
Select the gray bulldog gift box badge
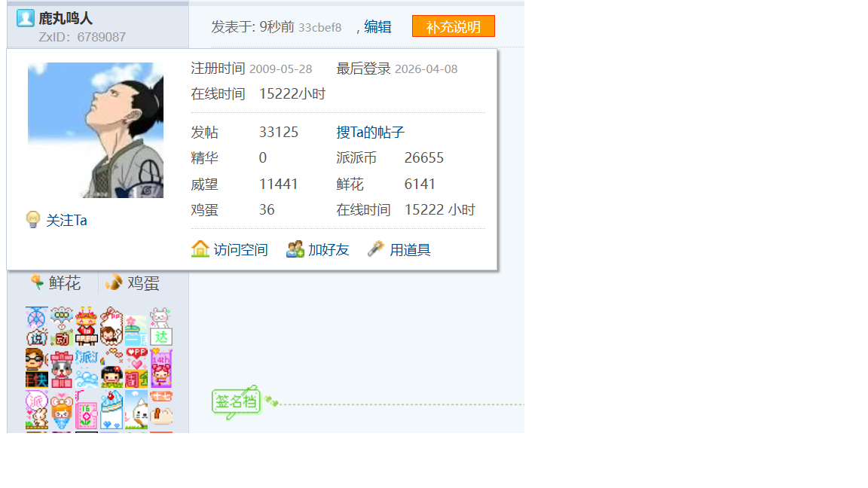tap(62, 368)
